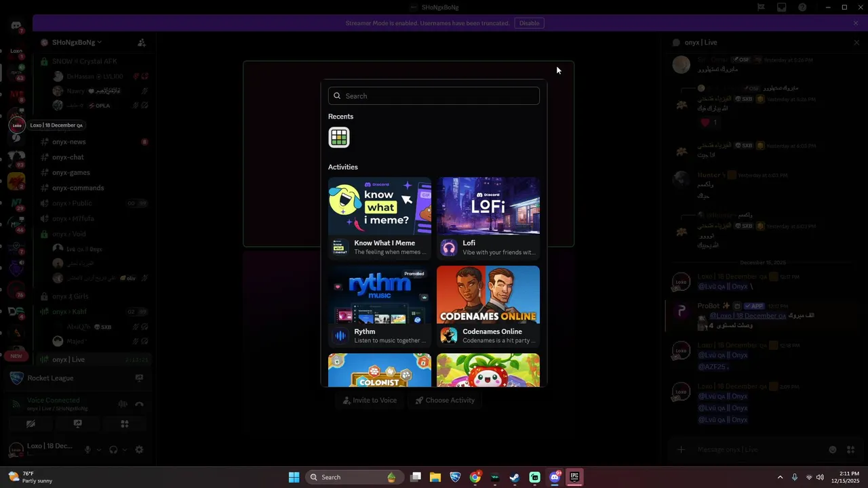The height and width of the screenshot is (488, 868).
Task: Open Google Chrome from taskbar
Action: click(475, 477)
